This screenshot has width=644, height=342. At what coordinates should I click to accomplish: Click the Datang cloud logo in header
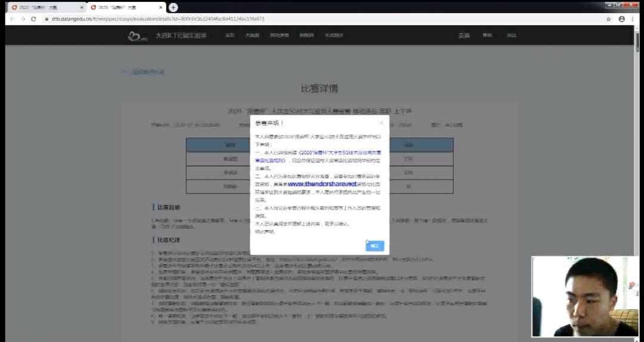point(138,36)
